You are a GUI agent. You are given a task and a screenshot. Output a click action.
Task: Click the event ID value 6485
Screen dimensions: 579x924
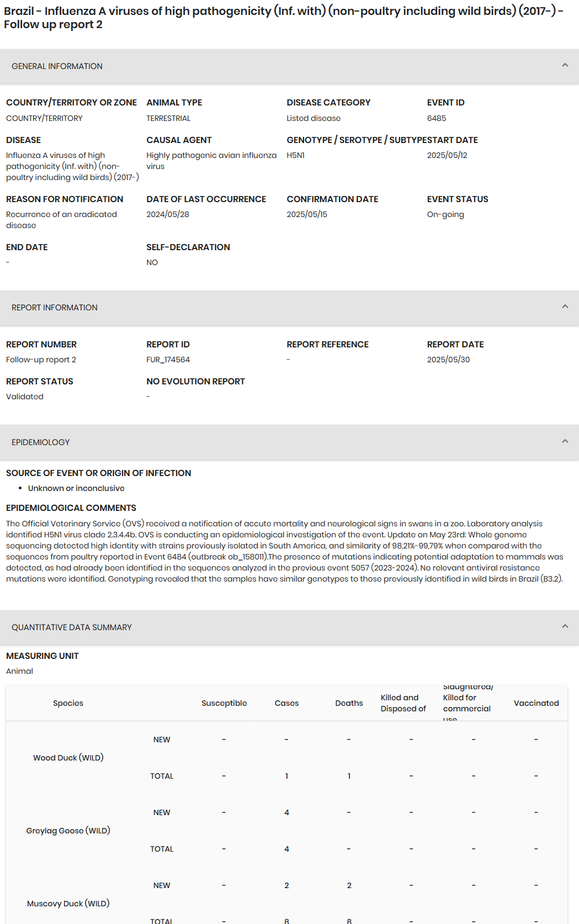(x=437, y=118)
